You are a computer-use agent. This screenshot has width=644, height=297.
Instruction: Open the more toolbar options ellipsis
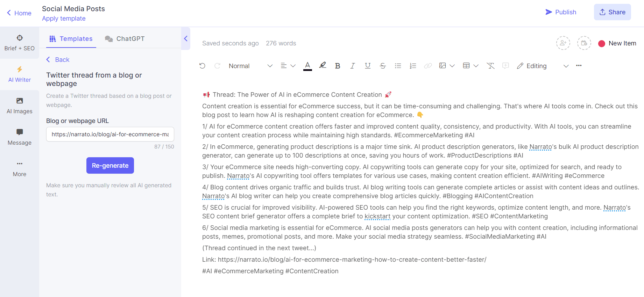click(x=579, y=66)
